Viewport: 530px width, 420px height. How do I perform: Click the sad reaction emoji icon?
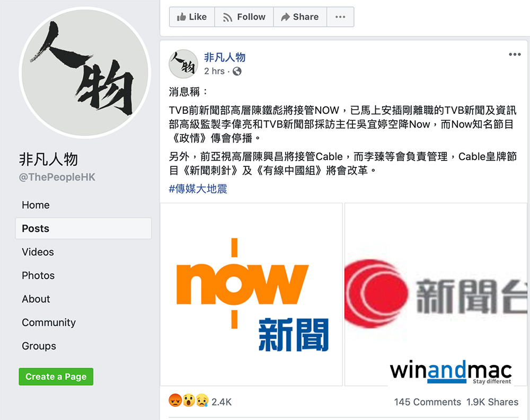[202, 401]
